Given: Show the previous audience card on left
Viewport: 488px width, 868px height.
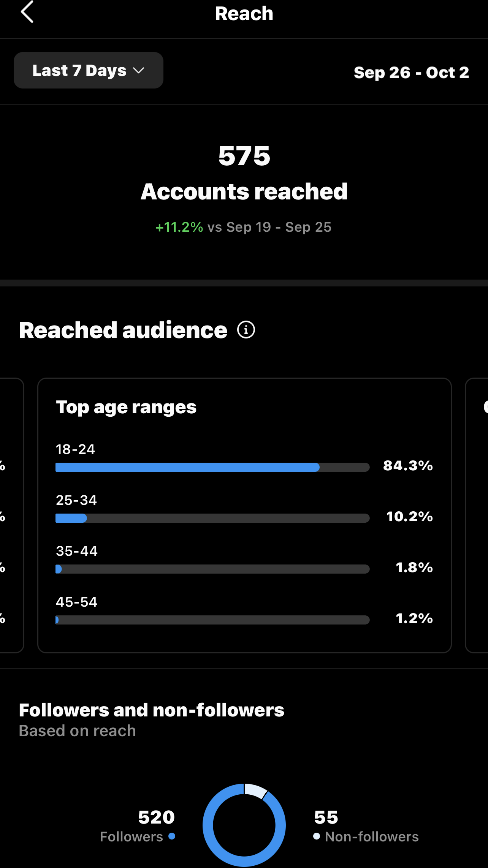Looking at the screenshot, I should click(x=11, y=515).
